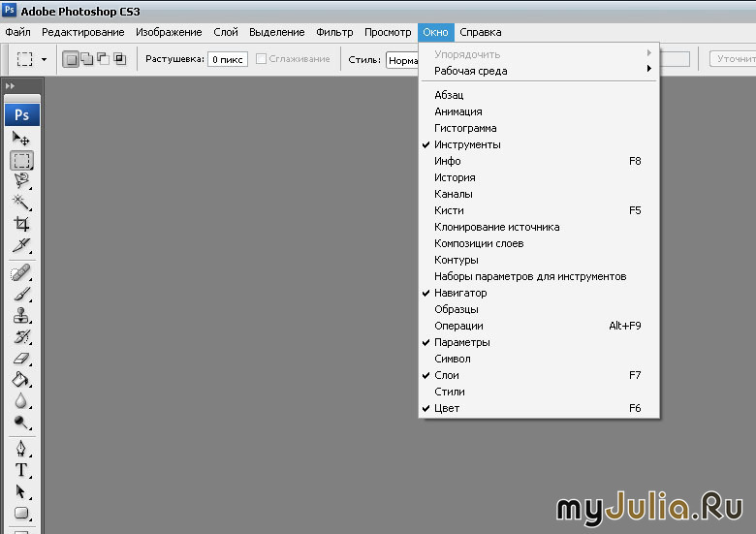This screenshot has width=756, height=534.
Task: Uncheck Навигатор panel in Окно menu
Action: [539, 293]
